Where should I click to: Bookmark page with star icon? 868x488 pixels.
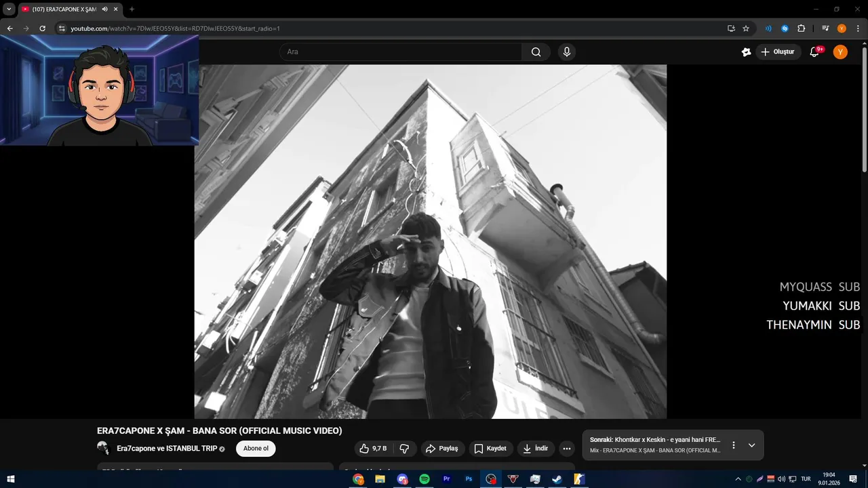746,28
